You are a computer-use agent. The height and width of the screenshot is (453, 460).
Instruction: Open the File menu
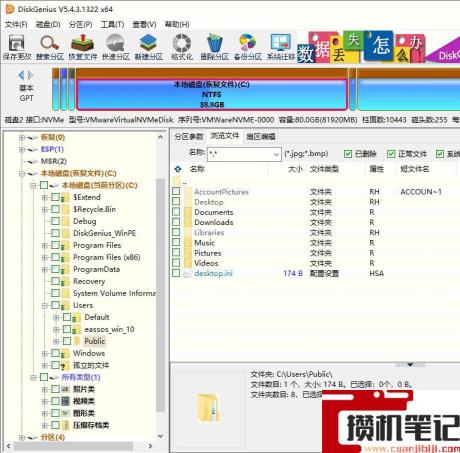(x=16, y=25)
